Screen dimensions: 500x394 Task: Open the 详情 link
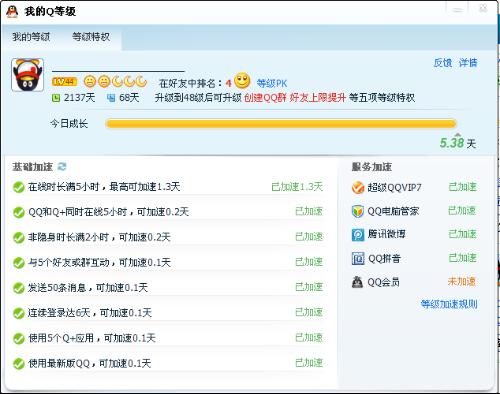(468, 63)
